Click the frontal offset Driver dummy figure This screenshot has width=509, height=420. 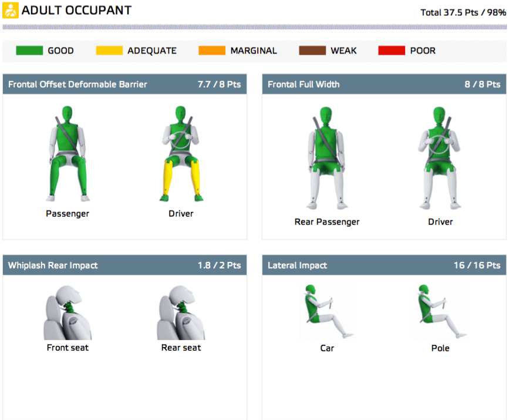pyautogui.click(x=181, y=154)
